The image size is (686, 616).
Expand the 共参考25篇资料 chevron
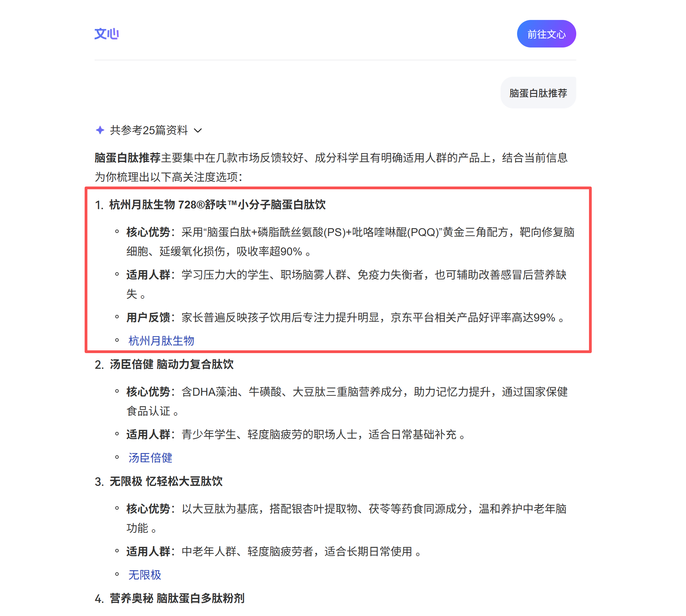click(198, 130)
